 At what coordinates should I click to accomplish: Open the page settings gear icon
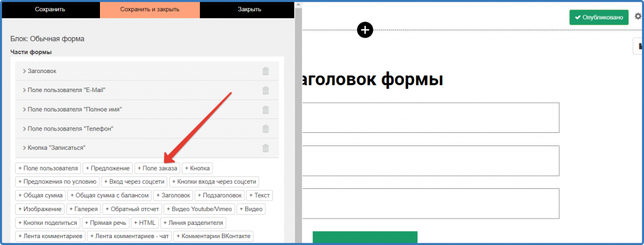[638, 16]
